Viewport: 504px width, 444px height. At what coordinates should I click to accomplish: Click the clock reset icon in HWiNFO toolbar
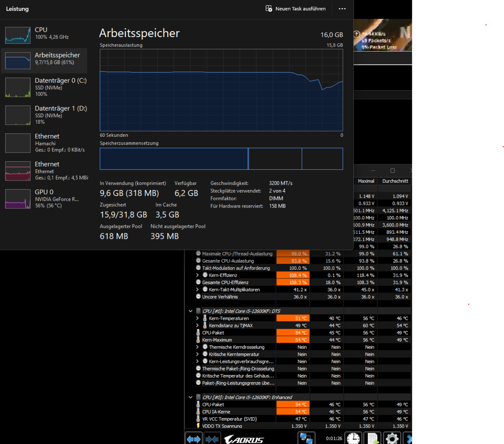point(353,438)
